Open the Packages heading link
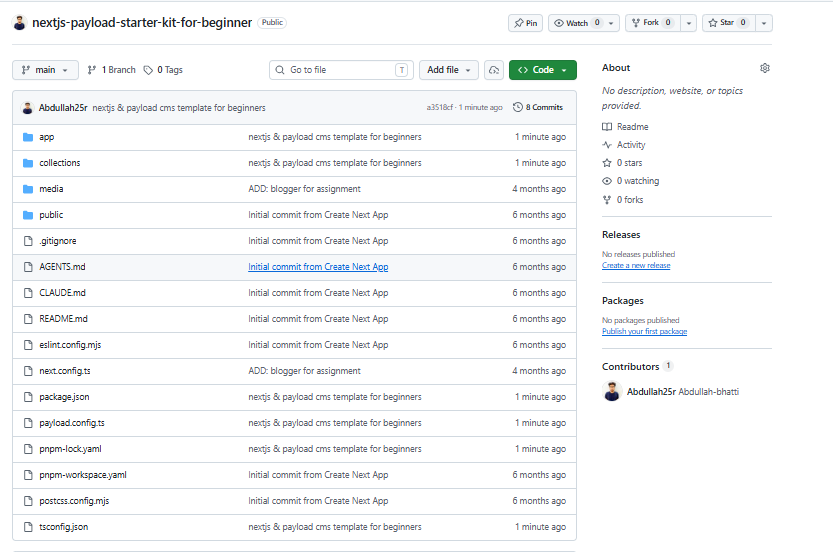 click(623, 301)
